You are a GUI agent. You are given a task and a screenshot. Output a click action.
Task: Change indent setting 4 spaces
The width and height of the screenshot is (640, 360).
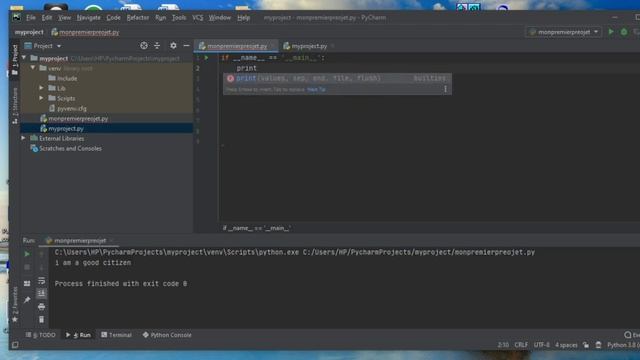566,345
